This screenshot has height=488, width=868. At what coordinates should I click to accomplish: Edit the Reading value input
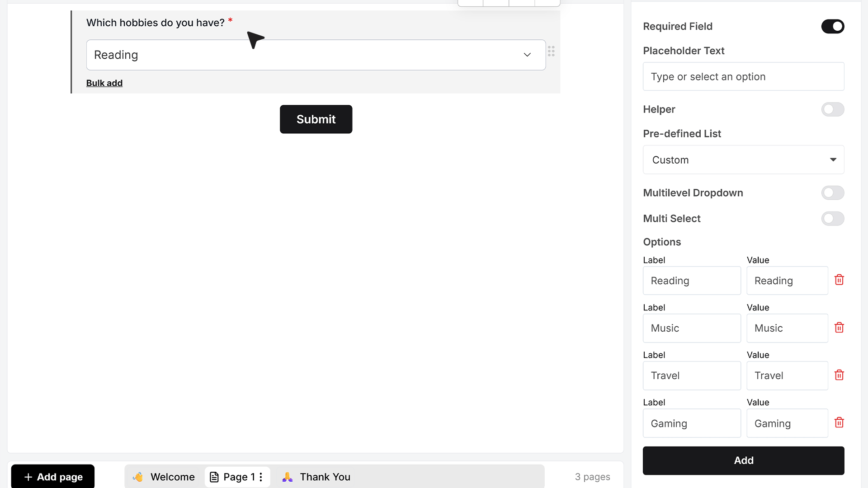(x=787, y=281)
